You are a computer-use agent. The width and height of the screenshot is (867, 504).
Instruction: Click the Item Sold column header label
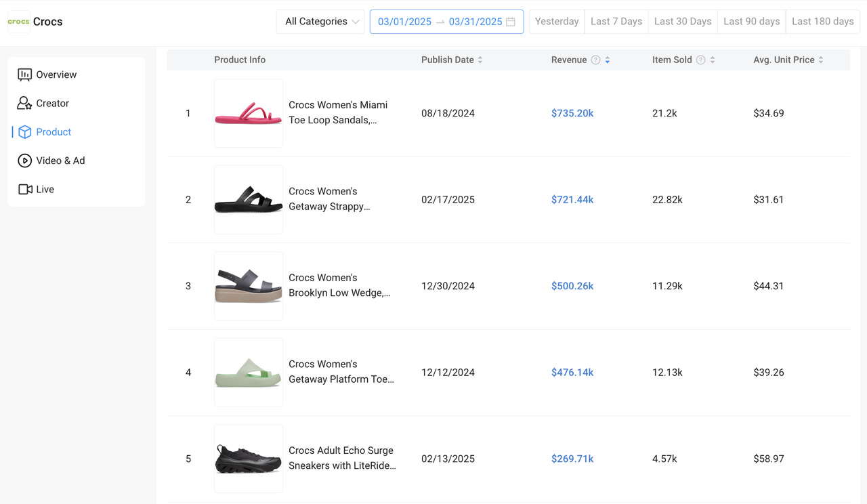tap(672, 60)
